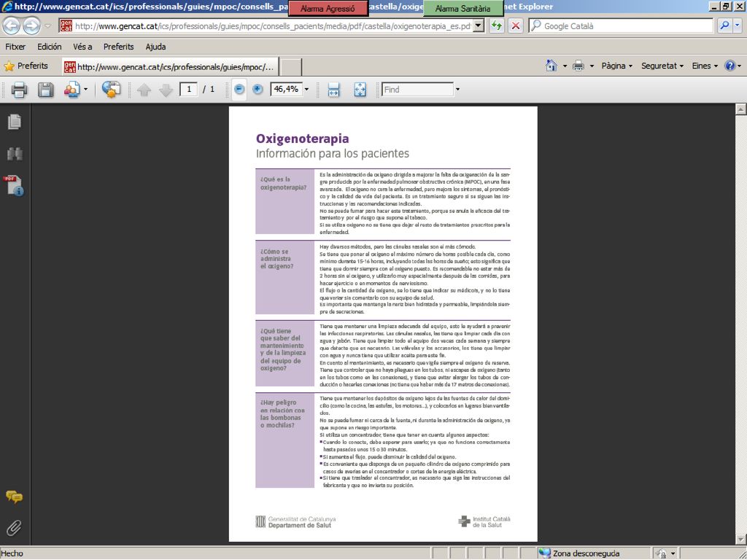
Task: Click the PDF collaborate people icon
Action: pos(72,90)
